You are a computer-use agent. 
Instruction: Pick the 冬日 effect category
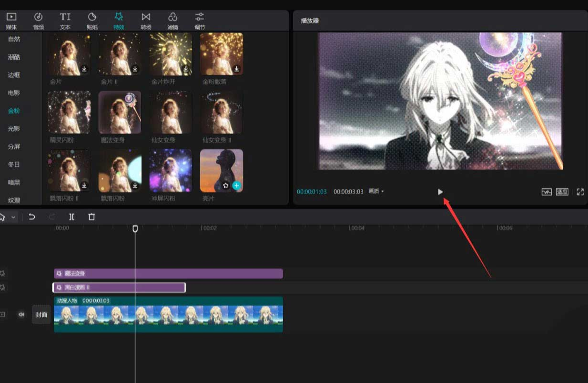pos(14,165)
